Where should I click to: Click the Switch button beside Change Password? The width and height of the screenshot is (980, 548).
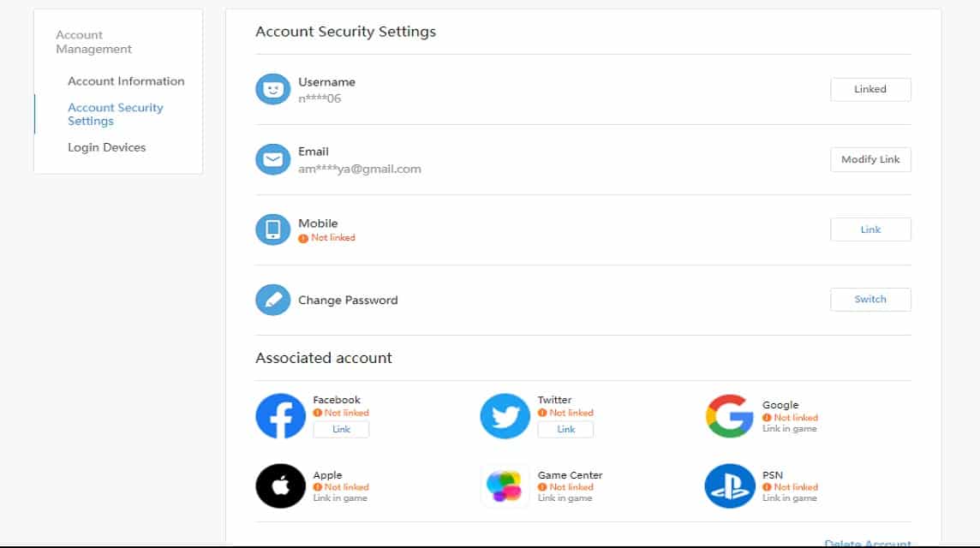coord(870,299)
